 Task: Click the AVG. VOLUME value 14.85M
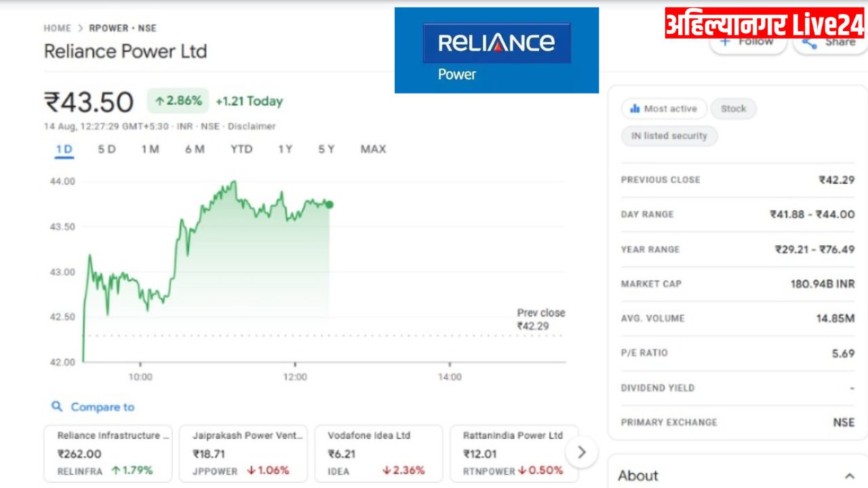point(835,319)
